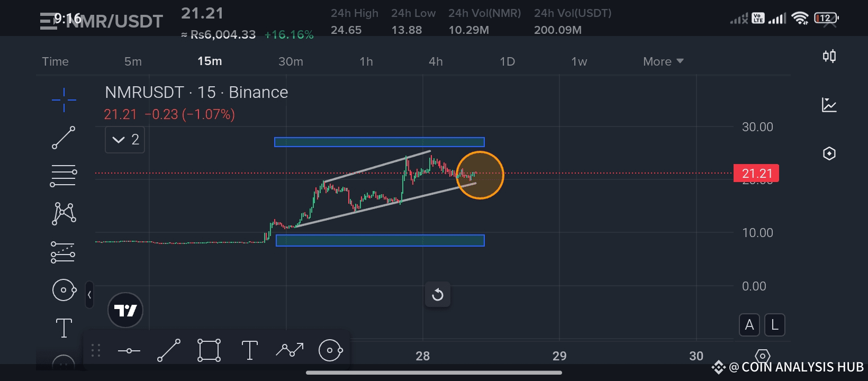Switch to the 1h timeframe tab
The height and width of the screenshot is (381, 868).
366,61
